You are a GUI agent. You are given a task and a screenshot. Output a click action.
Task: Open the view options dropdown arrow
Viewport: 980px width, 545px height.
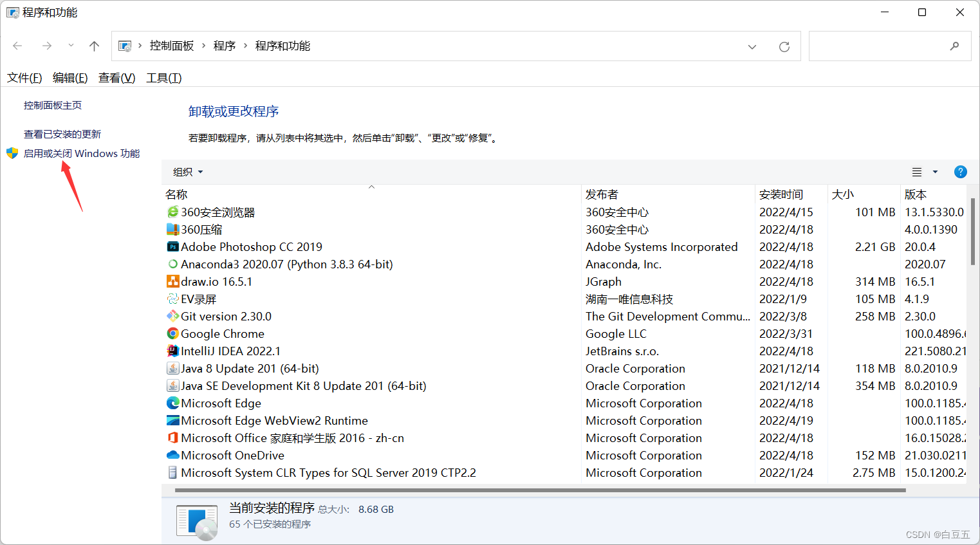[935, 172]
